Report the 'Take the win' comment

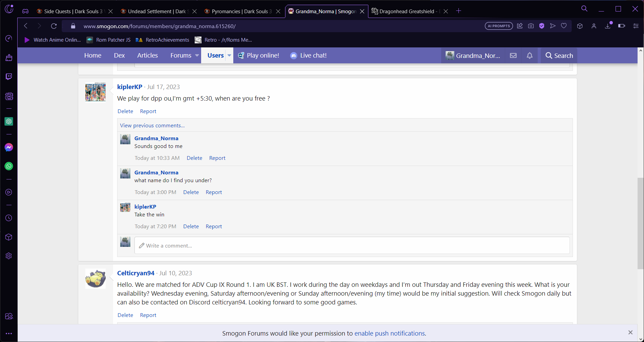click(x=214, y=227)
